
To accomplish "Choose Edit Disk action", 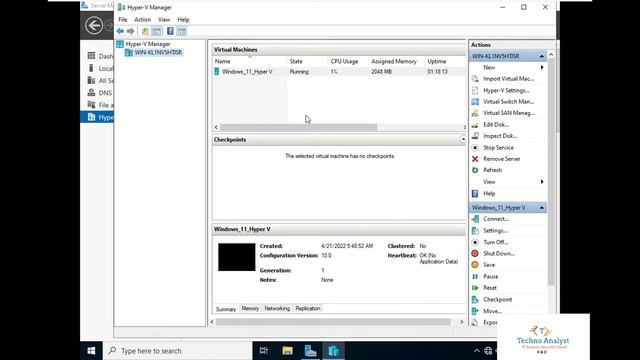I will pos(496,124).
